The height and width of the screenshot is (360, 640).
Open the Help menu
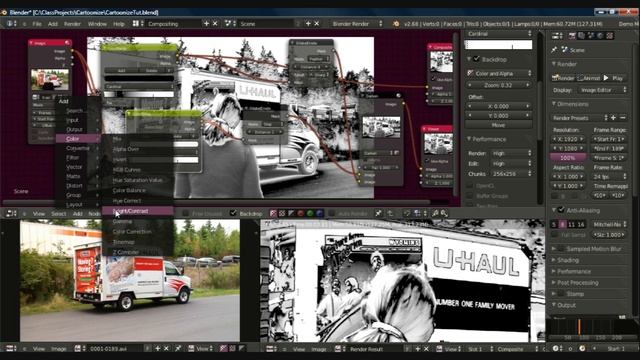tap(118, 24)
